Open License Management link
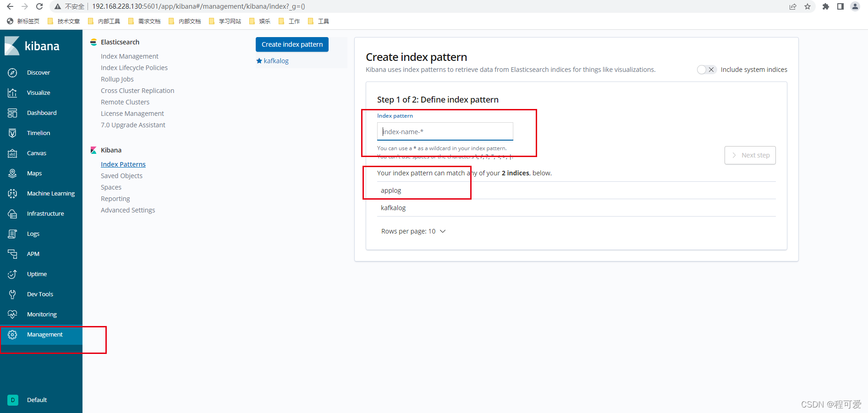 132,114
